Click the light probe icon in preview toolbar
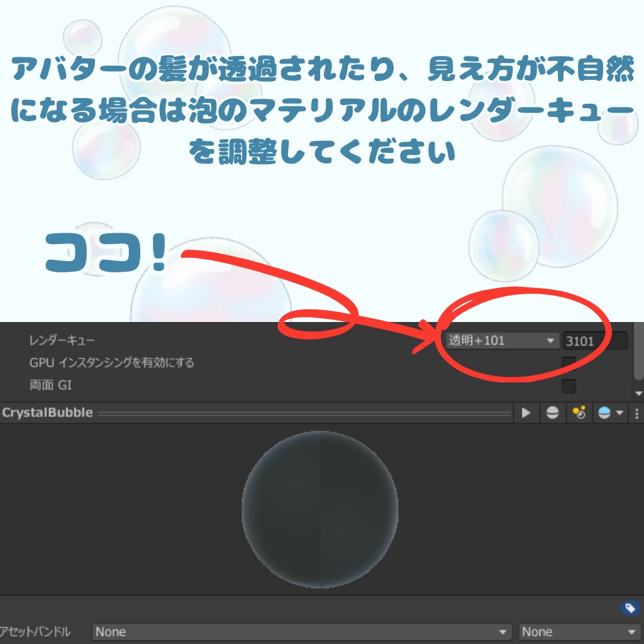 (x=579, y=413)
